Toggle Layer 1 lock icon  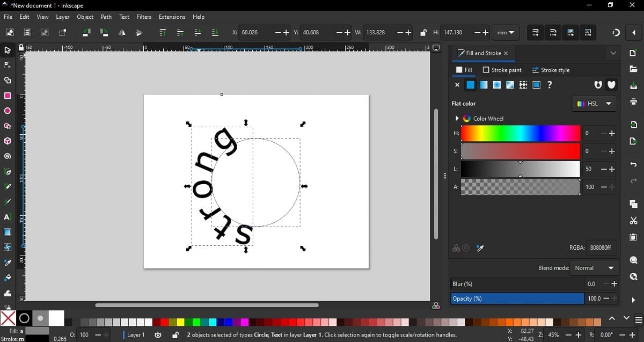click(x=175, y=335)
